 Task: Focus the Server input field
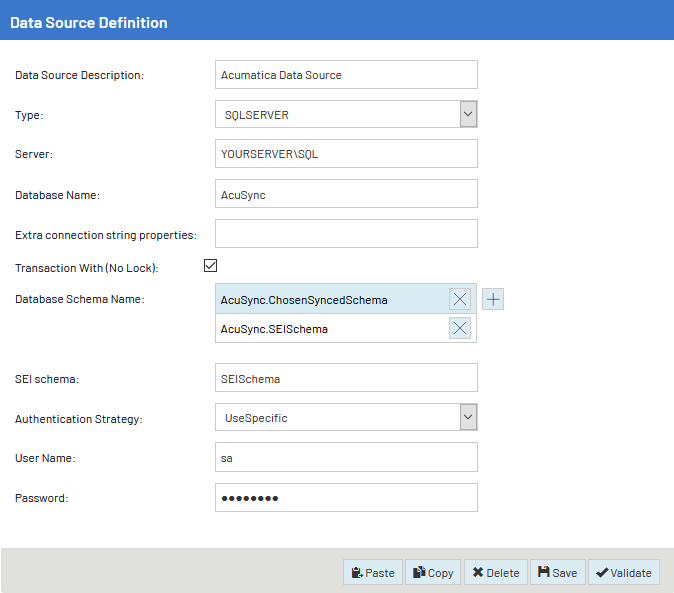[x=346, y=154]
